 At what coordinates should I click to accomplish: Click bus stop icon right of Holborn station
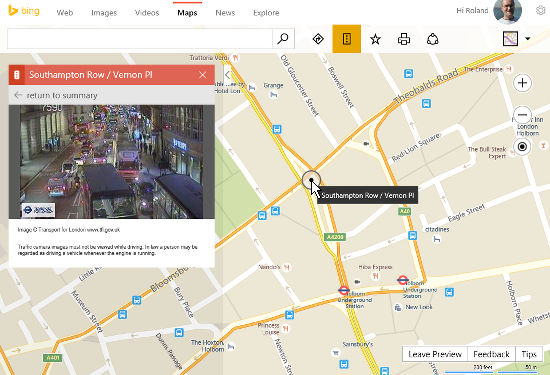tap(449, 292)
